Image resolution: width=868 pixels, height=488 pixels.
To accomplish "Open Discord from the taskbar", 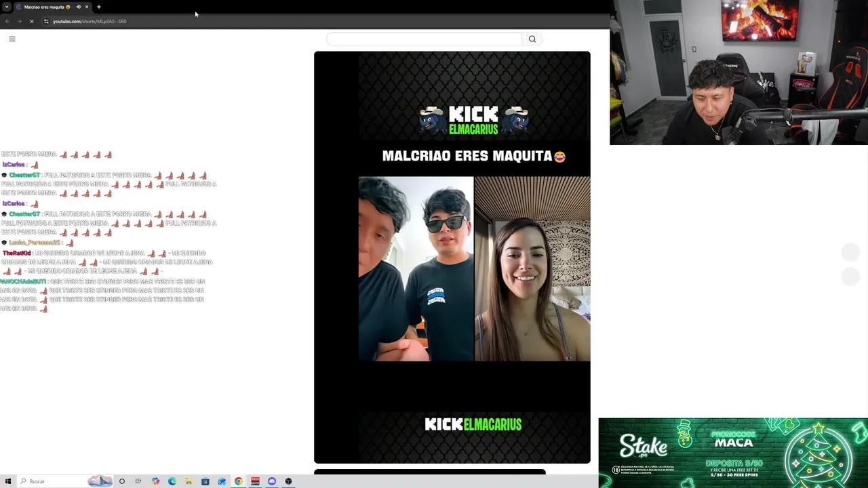I will (x=272, y=481).
